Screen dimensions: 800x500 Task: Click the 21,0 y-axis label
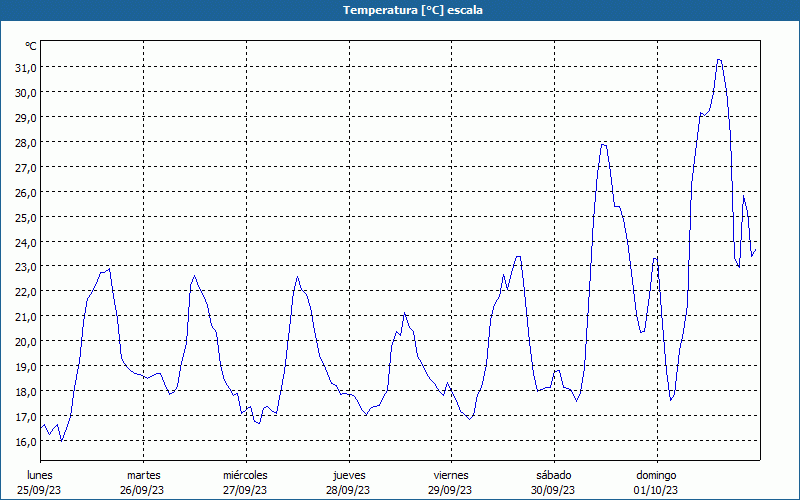26,317
